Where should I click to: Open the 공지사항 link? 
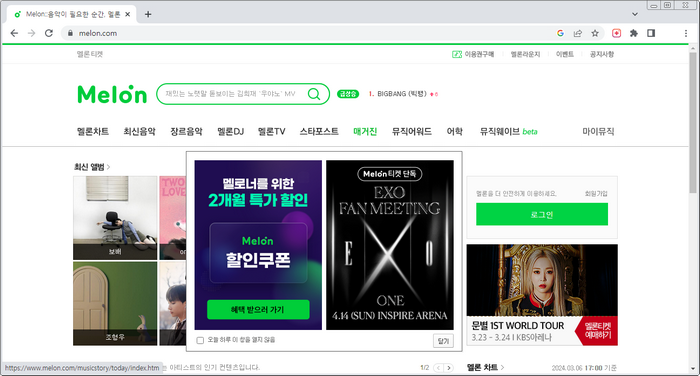[x=602, y=54]
